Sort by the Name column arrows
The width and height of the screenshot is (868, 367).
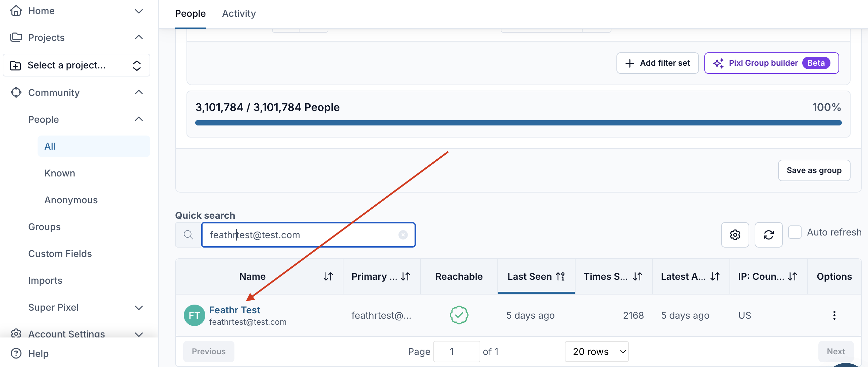coord(328,276)
